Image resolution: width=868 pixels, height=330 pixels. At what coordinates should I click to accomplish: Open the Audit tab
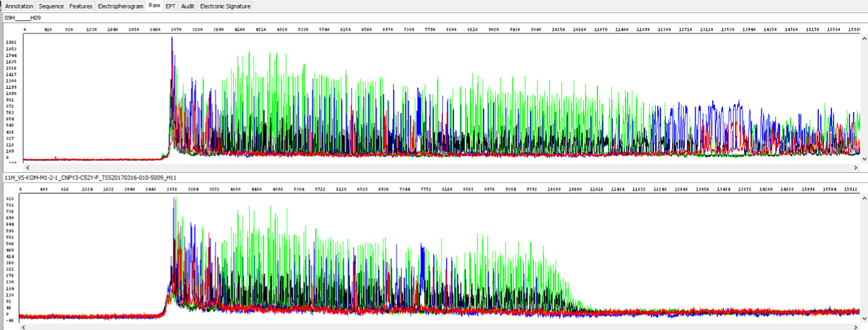187,6
